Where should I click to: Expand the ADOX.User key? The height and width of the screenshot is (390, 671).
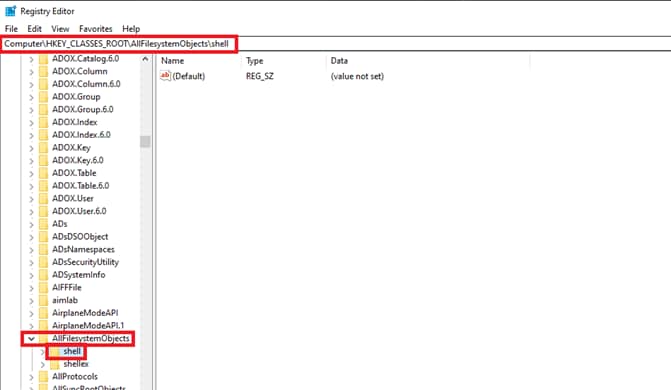31,199
